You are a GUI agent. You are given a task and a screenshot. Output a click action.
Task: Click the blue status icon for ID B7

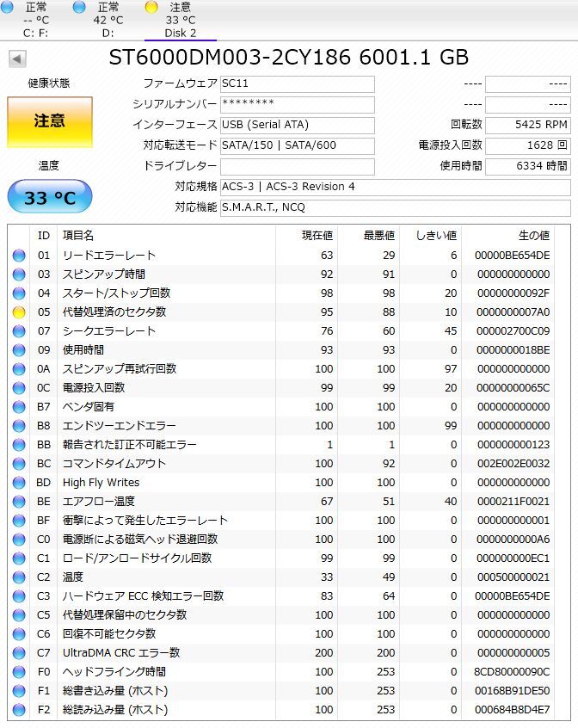pos(19,407)
